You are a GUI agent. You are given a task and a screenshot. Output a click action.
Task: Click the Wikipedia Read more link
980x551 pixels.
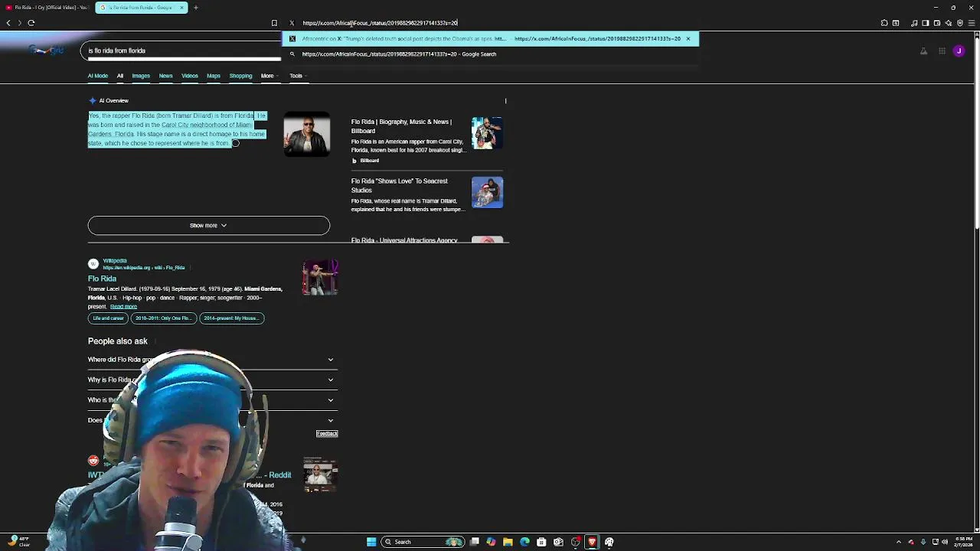click(x=123, y=307)
